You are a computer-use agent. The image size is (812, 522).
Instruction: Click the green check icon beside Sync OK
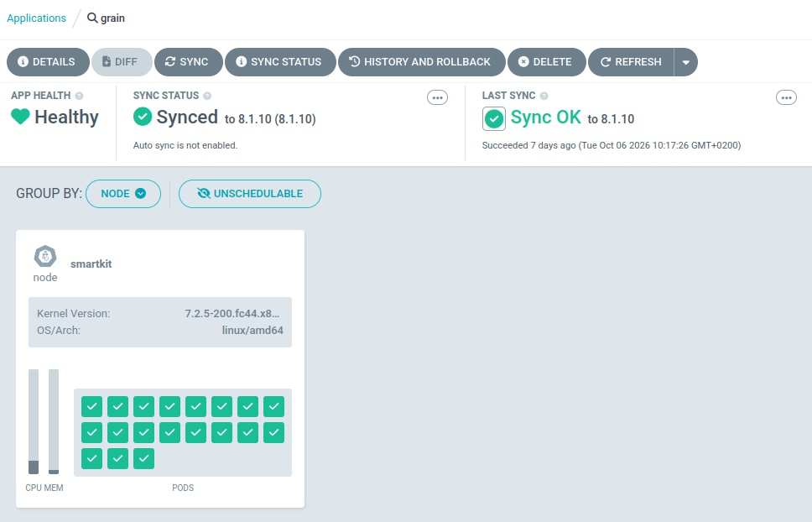(x=494, y=118)
